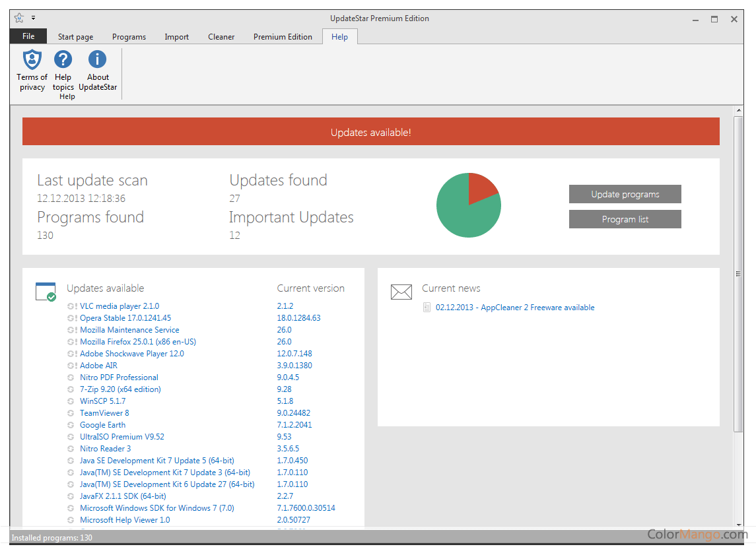Click the update icon beside VLC media player
The image size is (756, 557).
point(72,306)
